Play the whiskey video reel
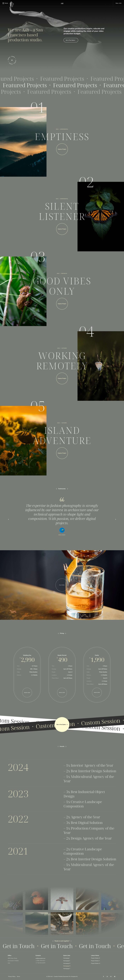This screenshot has height=980, width=124. click(x=62, y=585)
